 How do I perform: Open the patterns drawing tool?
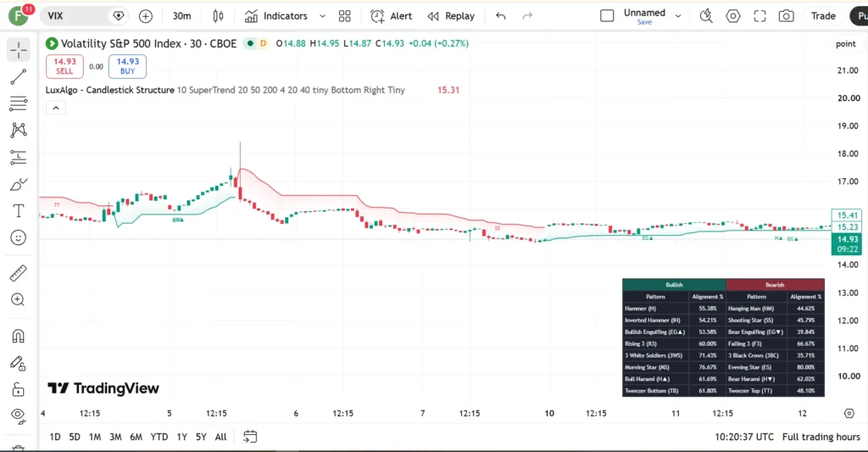pyautogui.click(x=19, y=130)
